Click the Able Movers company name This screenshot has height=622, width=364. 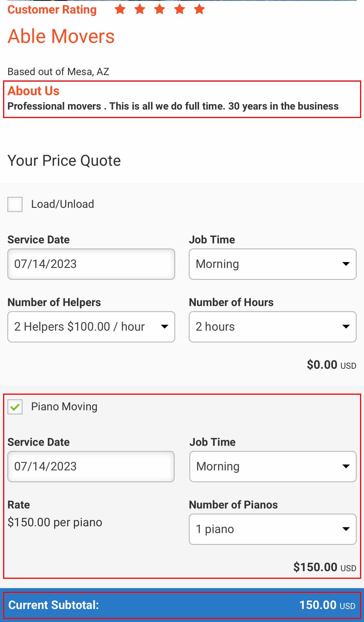point(61,36)
